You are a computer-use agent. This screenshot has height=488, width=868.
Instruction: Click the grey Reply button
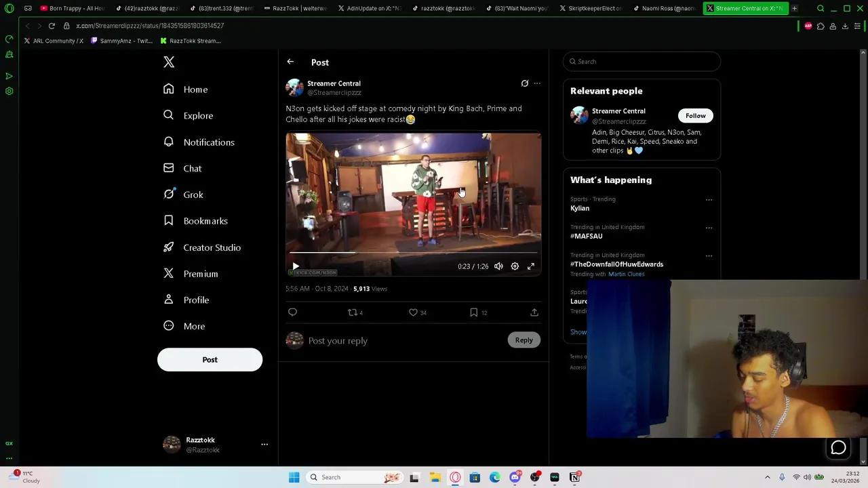(524, 340)
